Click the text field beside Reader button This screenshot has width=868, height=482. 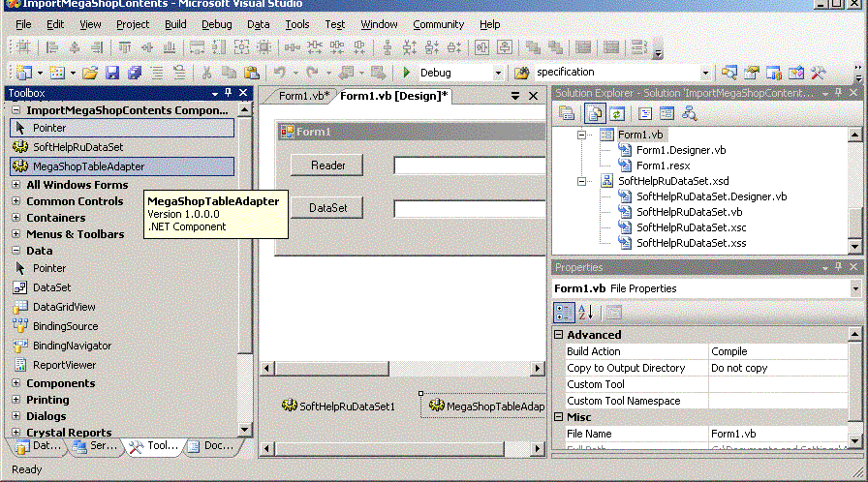coord(470,166)
